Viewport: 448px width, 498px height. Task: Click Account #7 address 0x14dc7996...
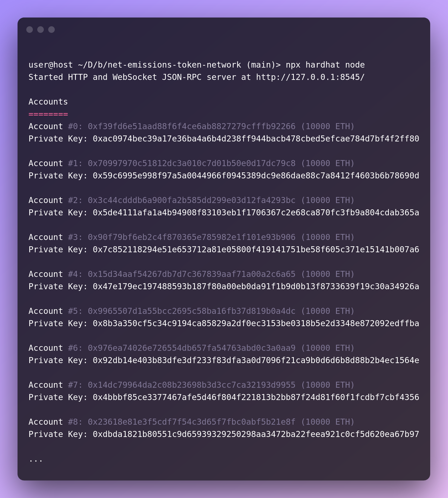192,385
